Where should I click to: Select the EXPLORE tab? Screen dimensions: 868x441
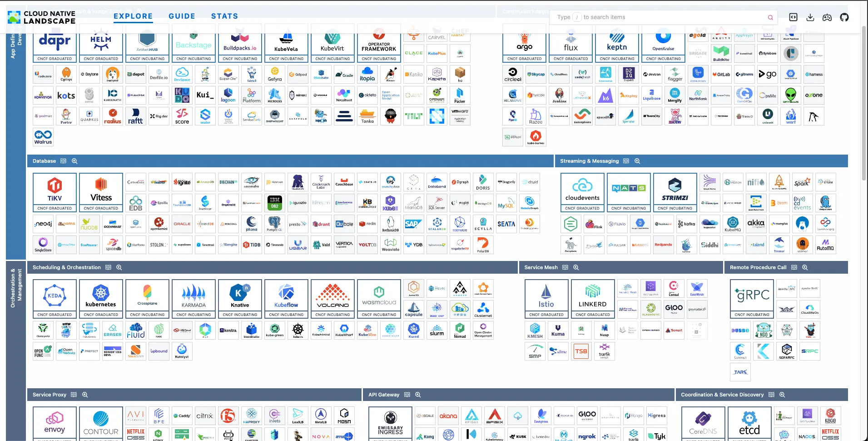click(133, 16)
